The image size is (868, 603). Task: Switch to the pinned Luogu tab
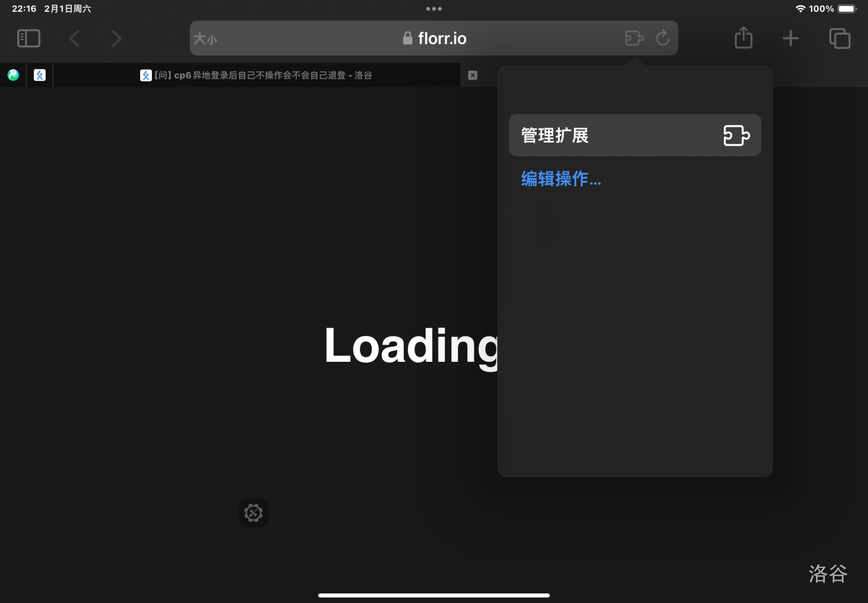click(40, 75)
